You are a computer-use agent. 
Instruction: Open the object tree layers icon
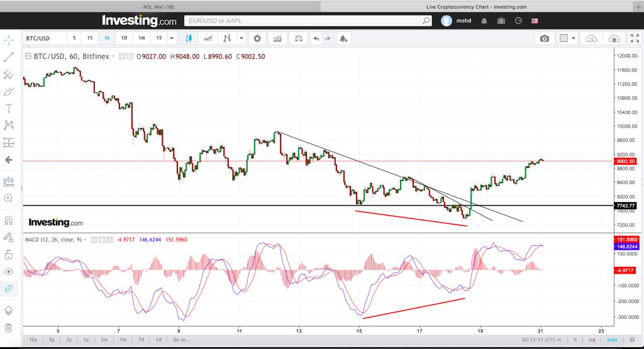(x=9, y=311)
